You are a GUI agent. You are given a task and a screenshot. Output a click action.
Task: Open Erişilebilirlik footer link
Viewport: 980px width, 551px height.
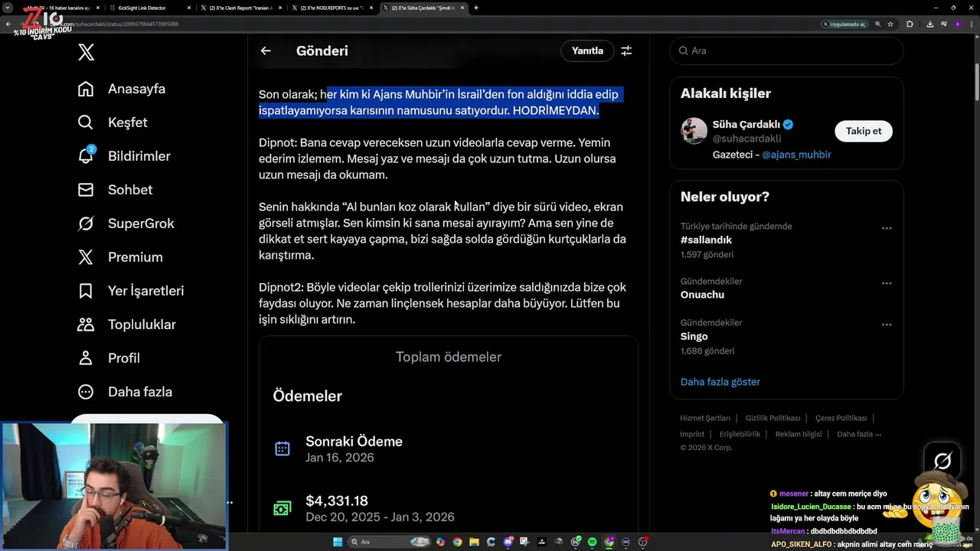coord(740,434)
